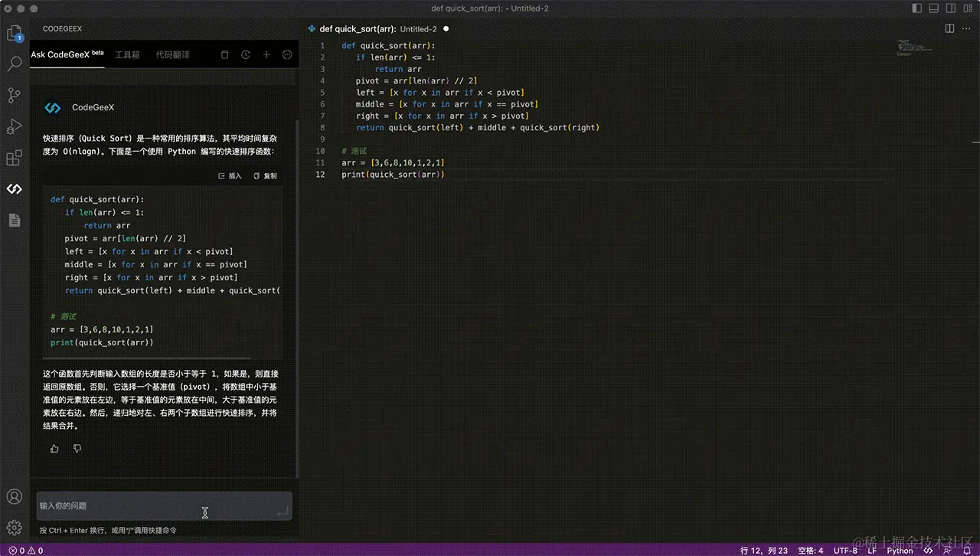Click the editor line starting with middle =
This screenshot has width=980, height=556.
point(446,104)
